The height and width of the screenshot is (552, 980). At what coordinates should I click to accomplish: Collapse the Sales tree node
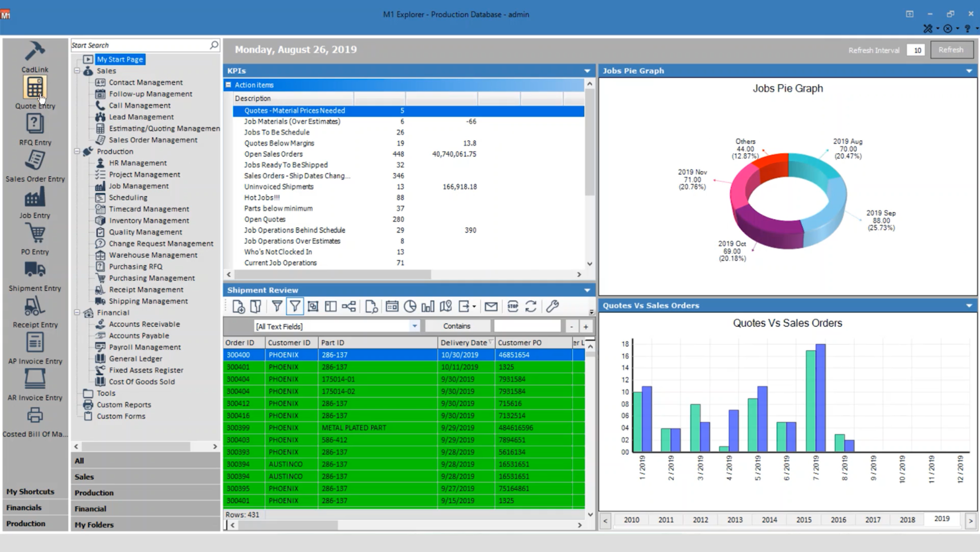pos(77,71)
